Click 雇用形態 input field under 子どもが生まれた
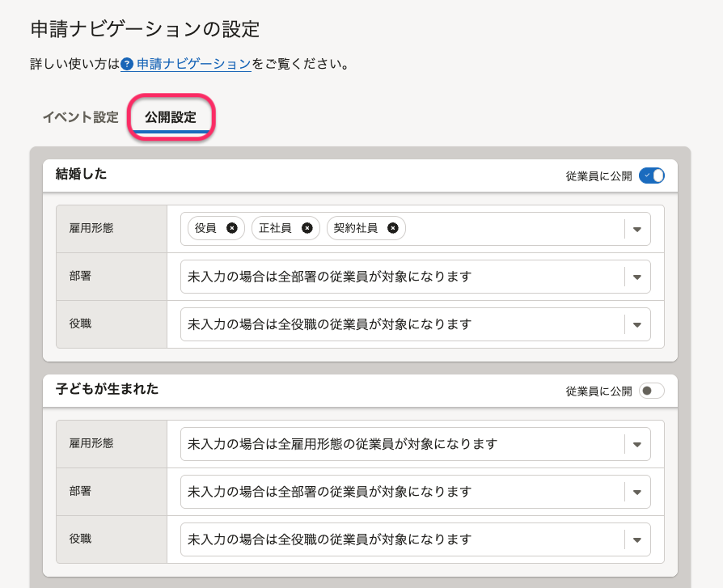 [400, 444]
